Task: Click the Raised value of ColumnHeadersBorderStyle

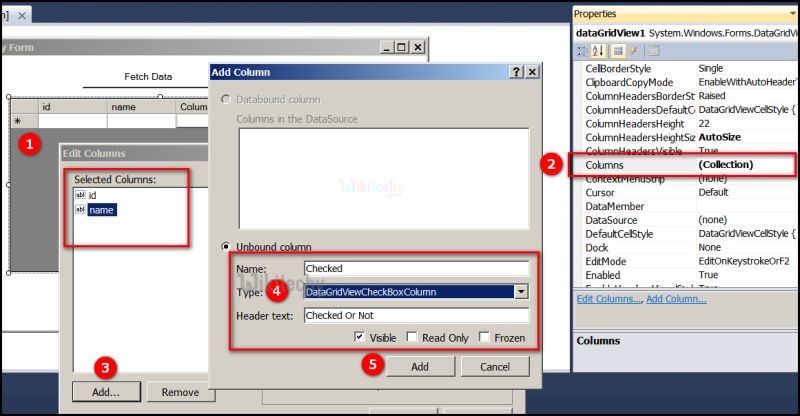Action: [x=712, y=95]
